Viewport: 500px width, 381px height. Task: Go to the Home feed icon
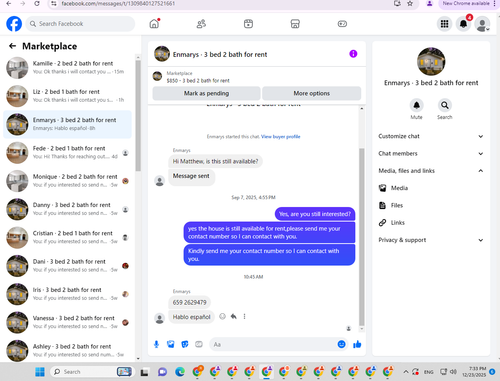point(154,24)
